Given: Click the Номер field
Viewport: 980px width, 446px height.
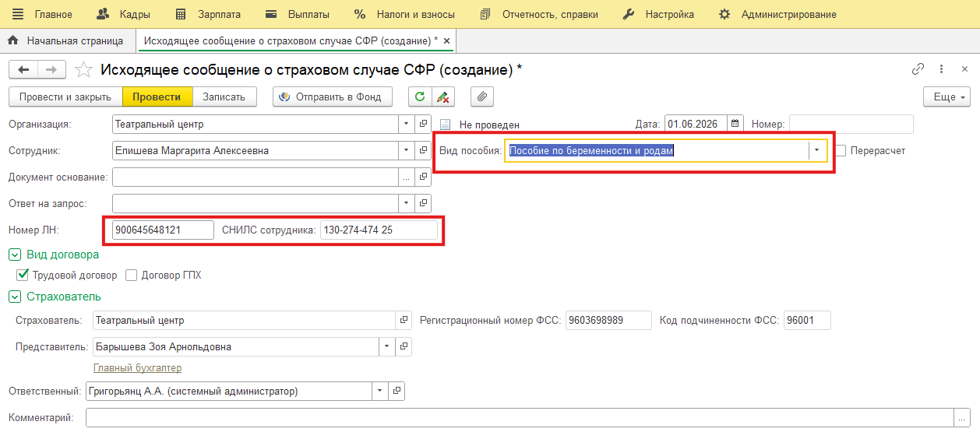Looking at the screenshot, I should click(851, 124).
